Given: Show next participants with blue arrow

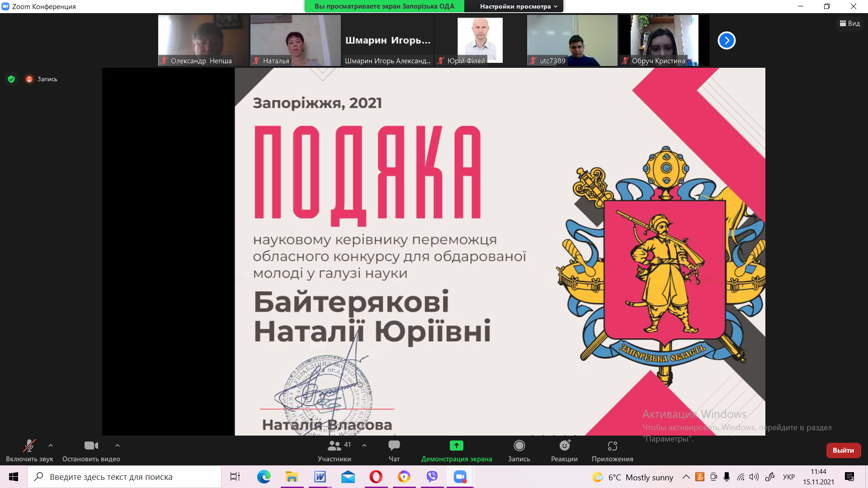Looking at the screenshot, I should click(x=726, y=41).
